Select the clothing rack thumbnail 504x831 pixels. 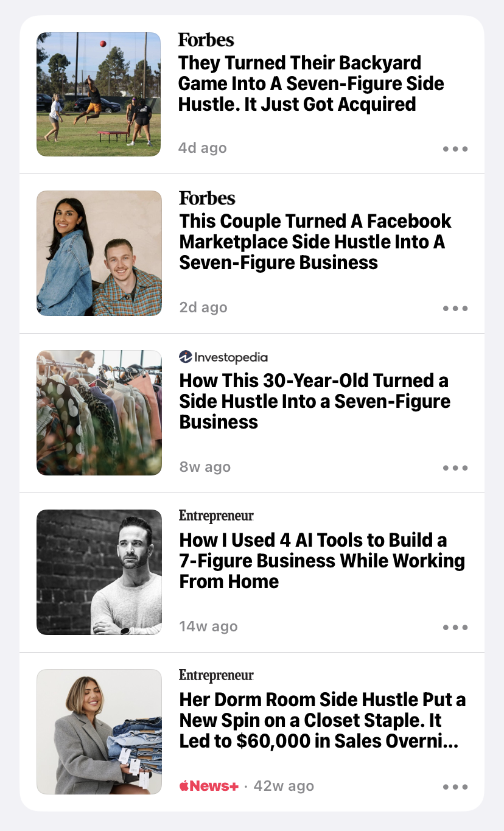[99, 413]
